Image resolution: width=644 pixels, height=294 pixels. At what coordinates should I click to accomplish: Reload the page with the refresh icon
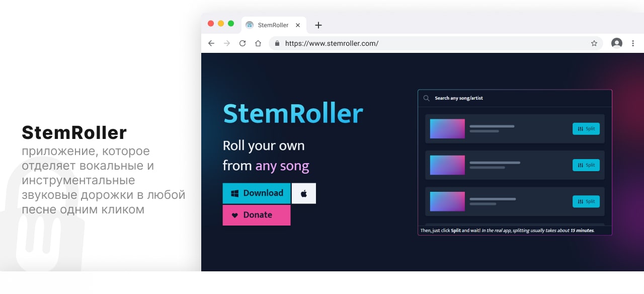coord(243,43)
